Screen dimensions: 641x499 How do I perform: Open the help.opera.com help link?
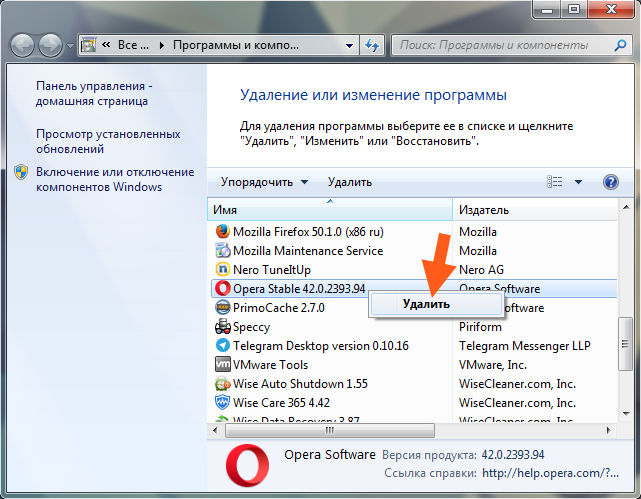pyautogui.click(x=550, y=473)
